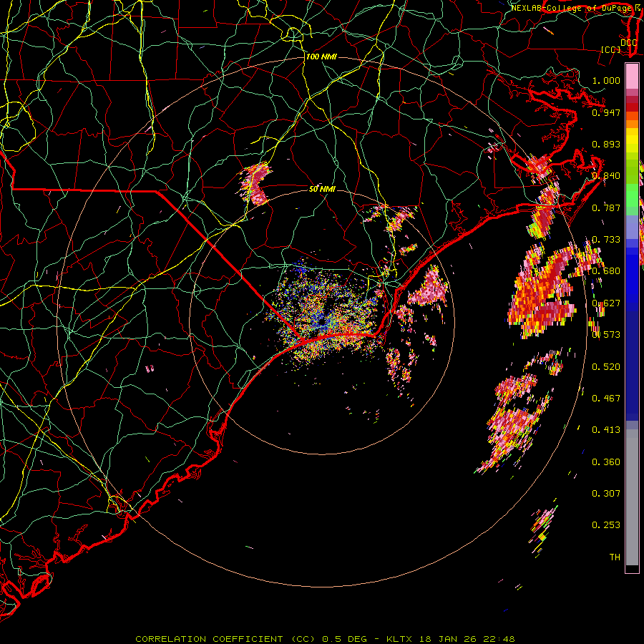644x644 pixels.
Task: Click the 0.253 color scale value
Action: coord(606,525)
